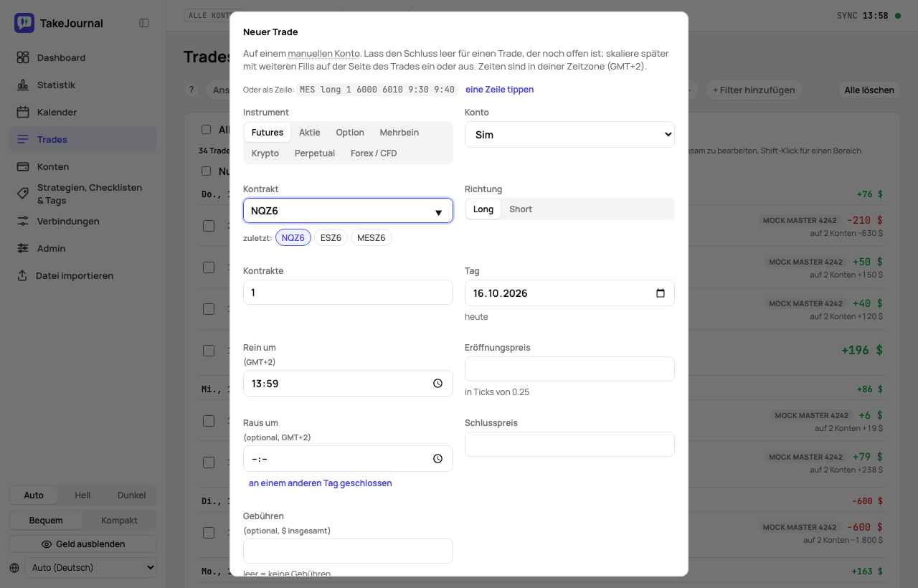
Task: Open the clock picker in Raus um
Action: click(438, 459)
